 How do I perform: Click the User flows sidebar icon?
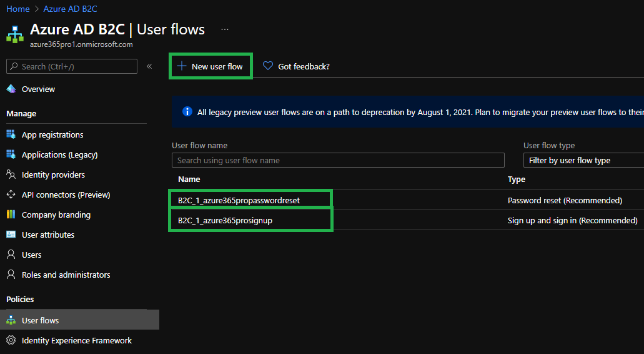(x=11, y=320)
